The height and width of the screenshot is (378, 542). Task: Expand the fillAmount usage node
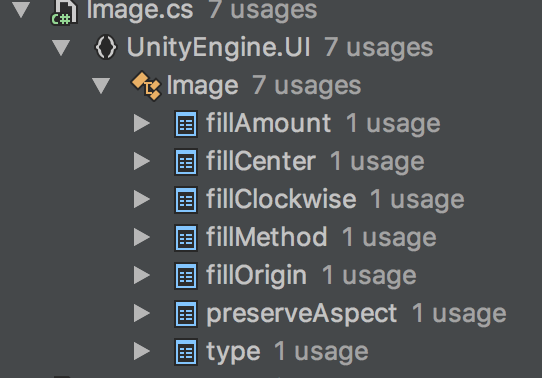142,123
